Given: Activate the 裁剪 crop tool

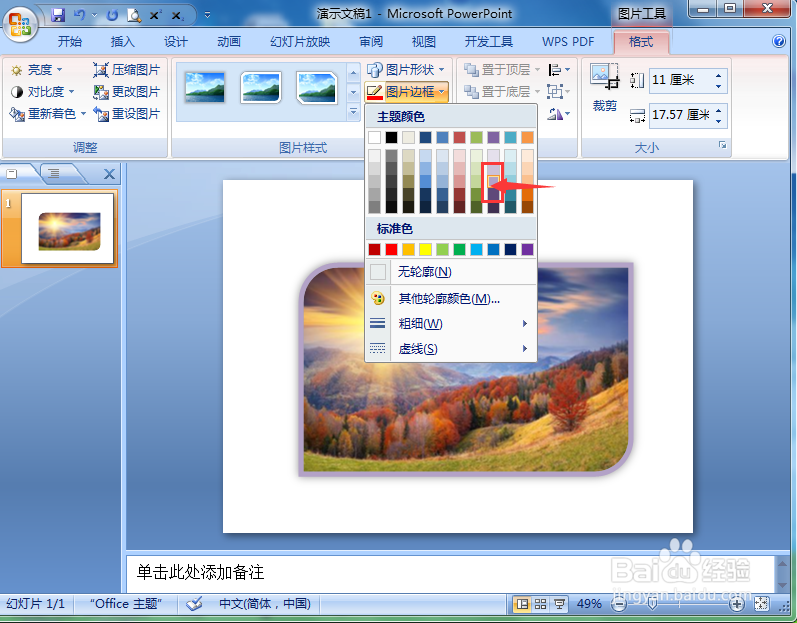Looking at the screenshot, I should (604, 87).
